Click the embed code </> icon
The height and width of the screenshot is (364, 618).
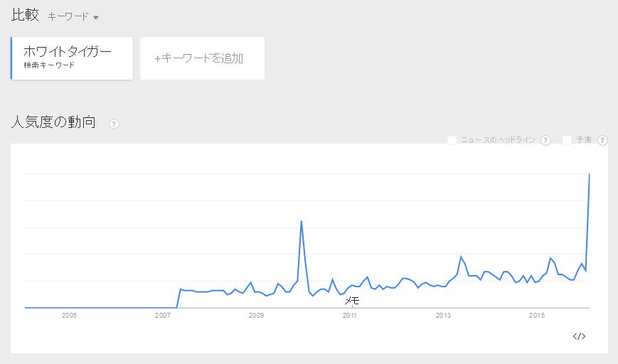(579, 336)
